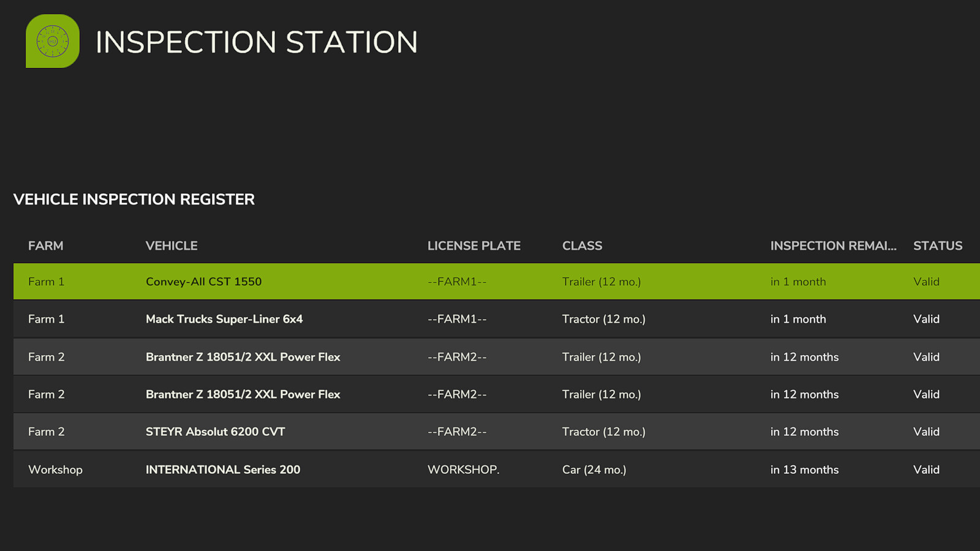The height and width of the screenshot is (551, 980).
Task: Click the Farm 1 cell in Mack Trucks row
Action: click(46, 319)
